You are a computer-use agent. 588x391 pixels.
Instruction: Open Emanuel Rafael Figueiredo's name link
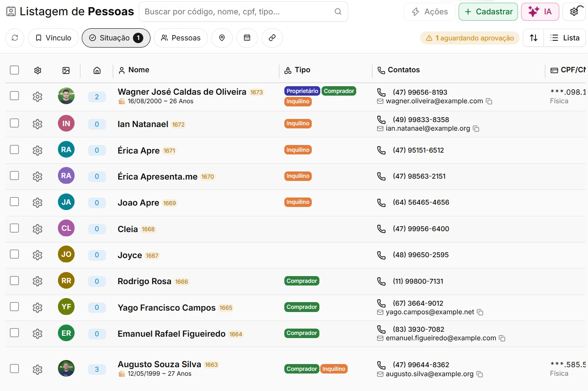click(172, 334)
